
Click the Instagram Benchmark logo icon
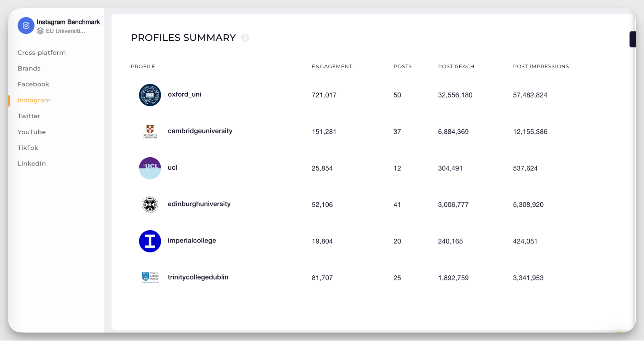tap(26, 25)
